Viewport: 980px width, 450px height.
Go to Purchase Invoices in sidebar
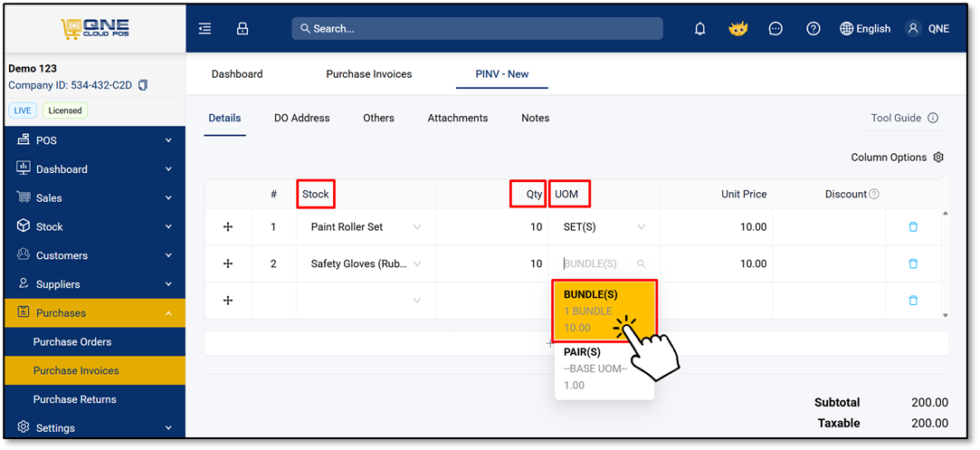[95, 370]
